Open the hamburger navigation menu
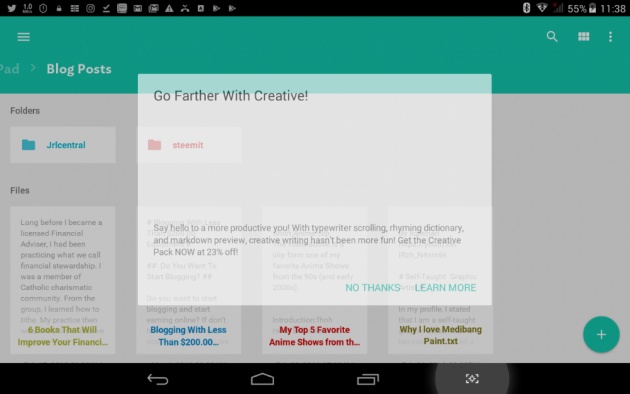The height and width of the screenshot is (394, 630). [x=23, y=37]
